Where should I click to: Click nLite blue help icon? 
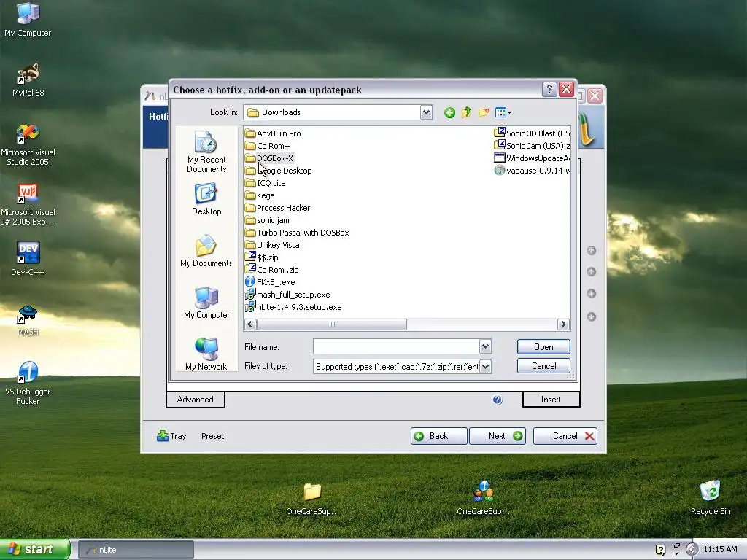coord(498,400)
